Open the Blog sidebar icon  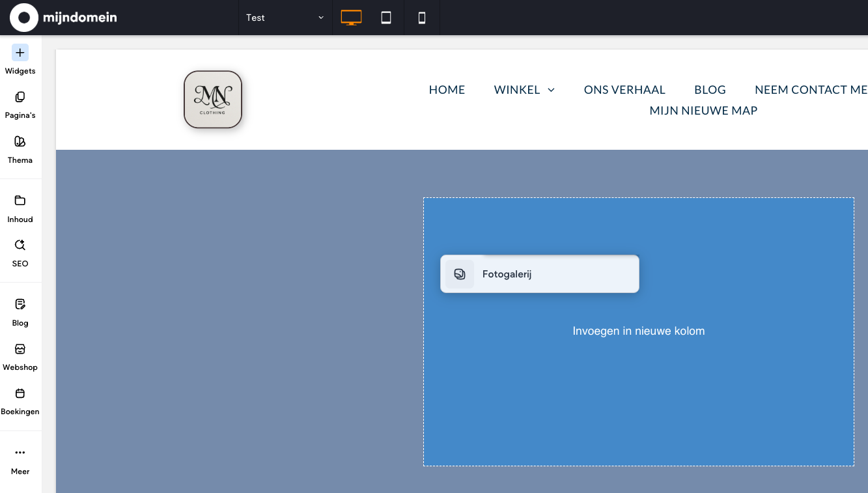click(x=20, y=304)
